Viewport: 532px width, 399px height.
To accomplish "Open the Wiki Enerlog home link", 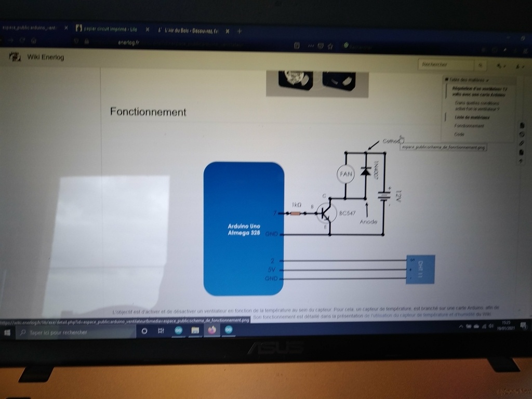I will [x=46, y=57].
